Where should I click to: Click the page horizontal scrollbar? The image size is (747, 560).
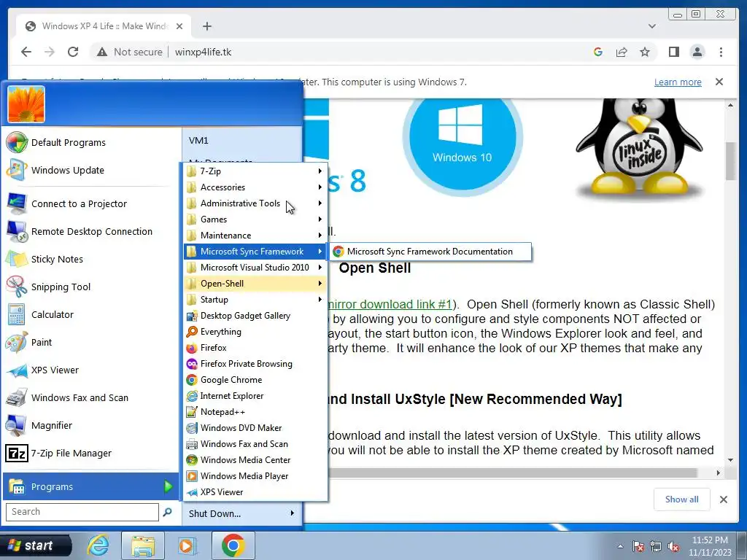click(x=513, y=472)
